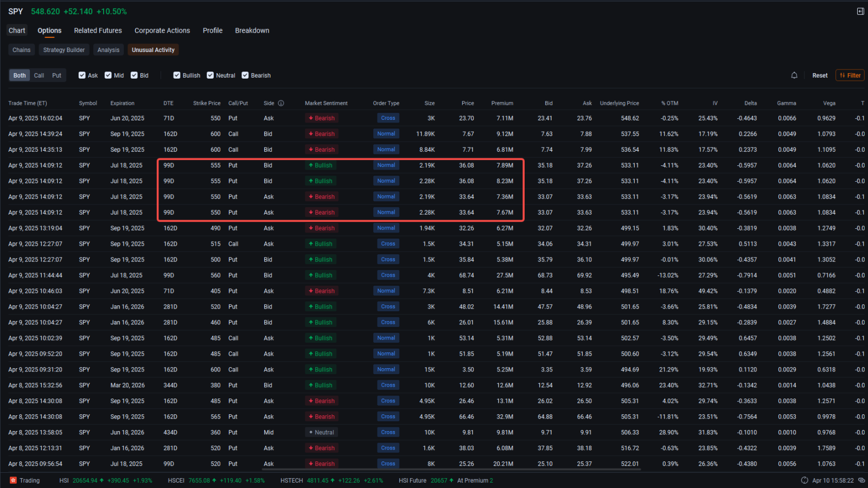868x488 pixels.
Task: Select the Call option type toggle
Action: click(39, 75)
